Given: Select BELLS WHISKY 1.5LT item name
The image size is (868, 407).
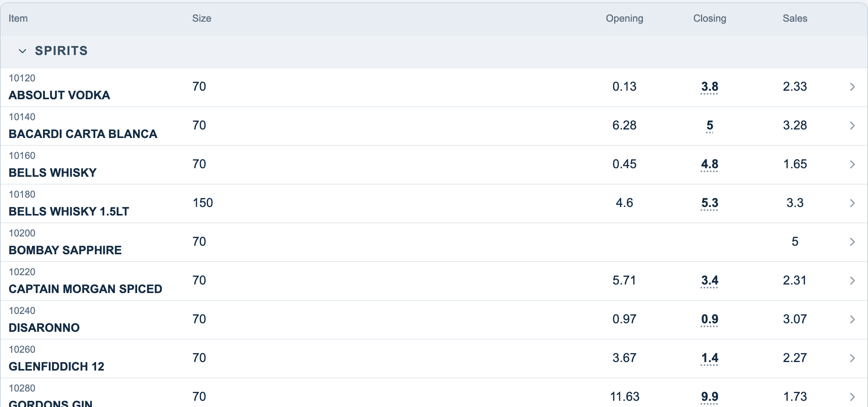Looking at the screenshot, I should [x=69, y=211].
